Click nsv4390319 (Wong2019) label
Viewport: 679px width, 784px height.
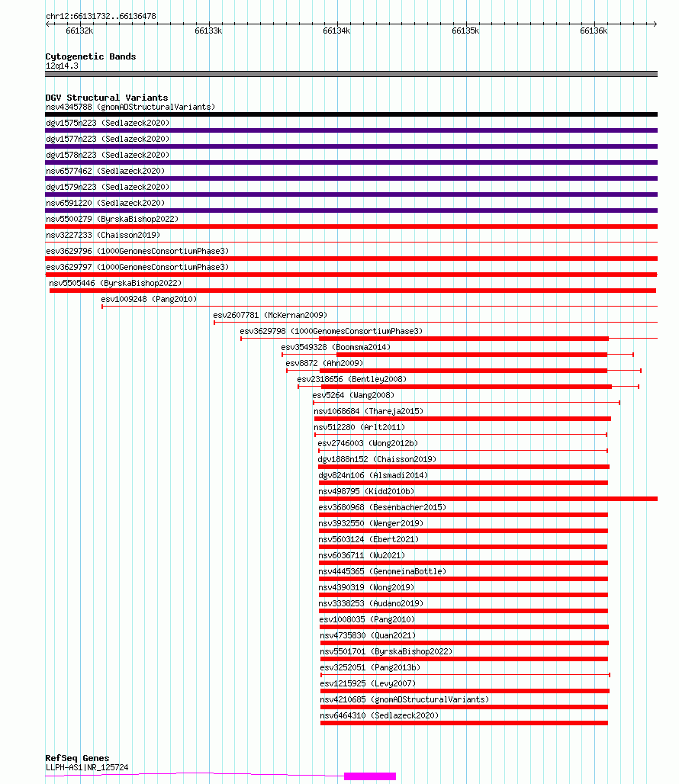pos(366,587)
